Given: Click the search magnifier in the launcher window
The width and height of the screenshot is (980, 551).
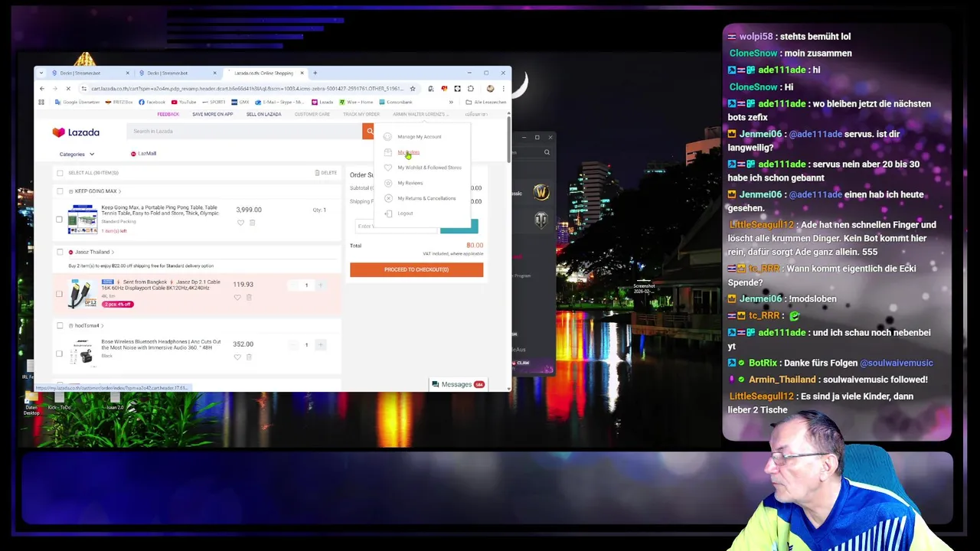Looking at the screenshot, I should (x=547, y=152).
